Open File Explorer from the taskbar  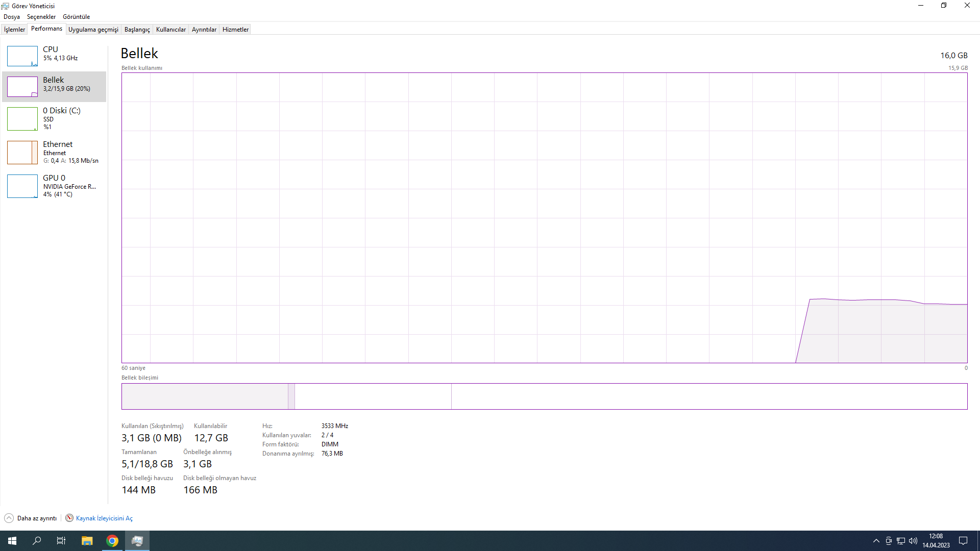(x=87, y=541)
